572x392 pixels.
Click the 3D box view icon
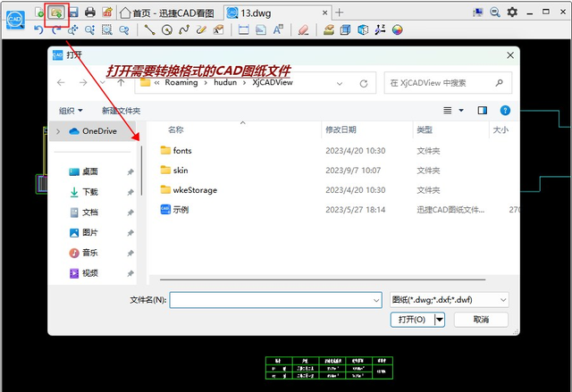point(346,29)
